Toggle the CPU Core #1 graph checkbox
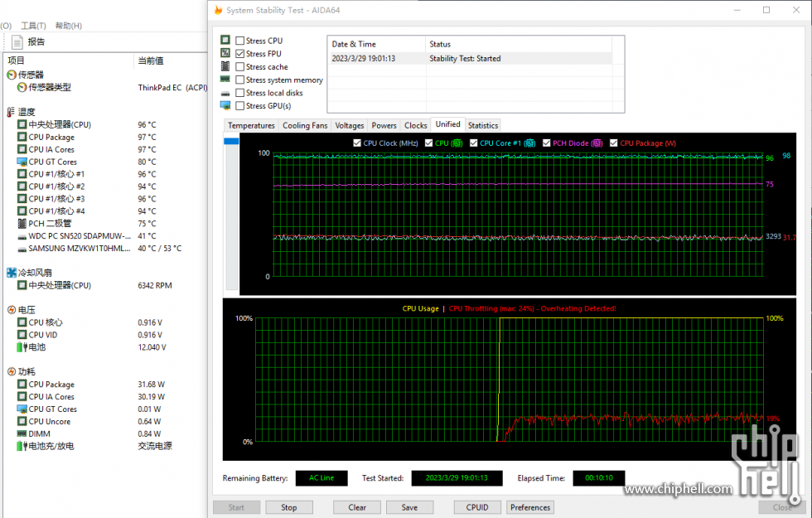The height and width of the screenshot is (518, 812). point(473,143)
